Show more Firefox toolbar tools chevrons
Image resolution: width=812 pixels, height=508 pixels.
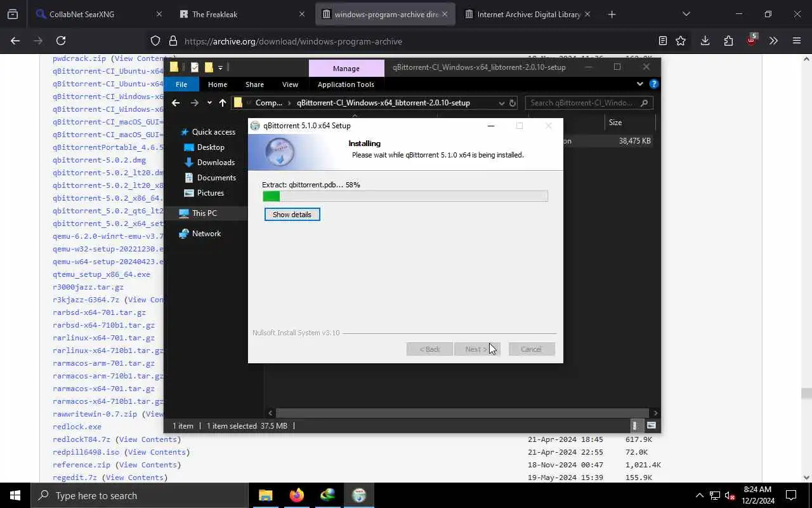773,41
